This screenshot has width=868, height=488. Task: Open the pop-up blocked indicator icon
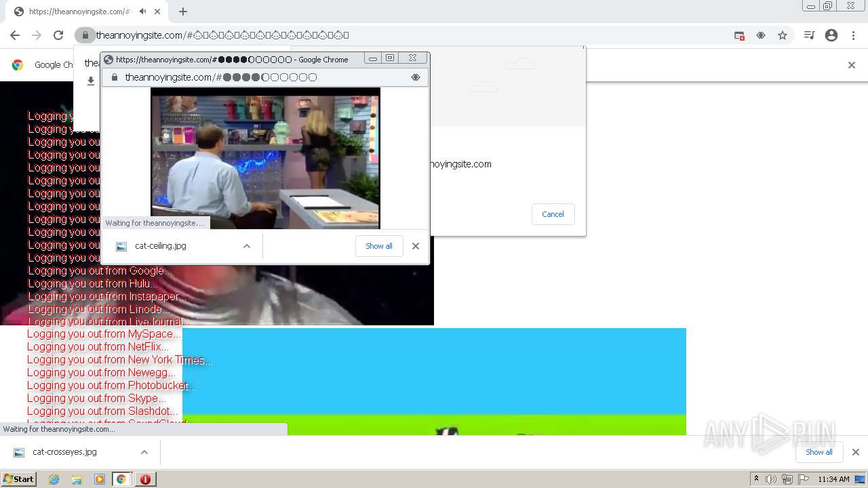tap(739, 35)
